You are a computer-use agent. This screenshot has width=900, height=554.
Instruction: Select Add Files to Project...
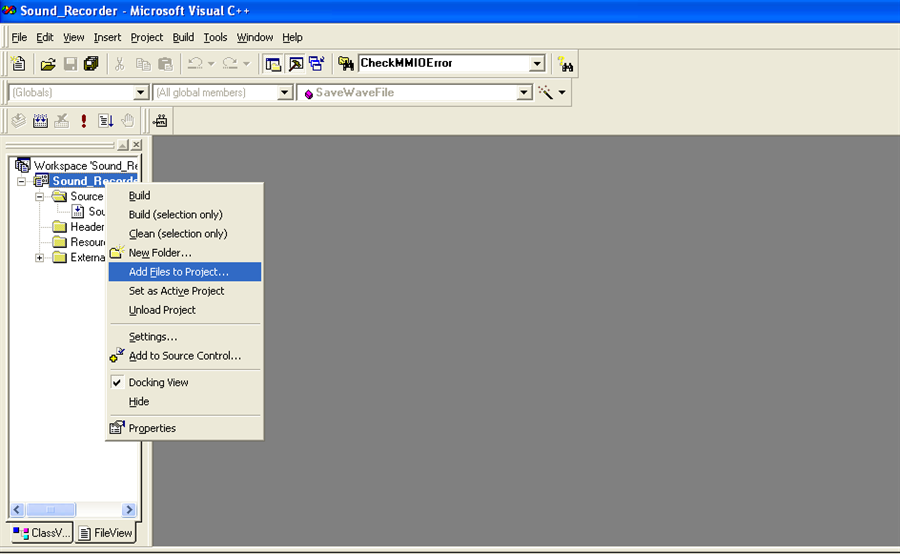click(x=185, y=272)
